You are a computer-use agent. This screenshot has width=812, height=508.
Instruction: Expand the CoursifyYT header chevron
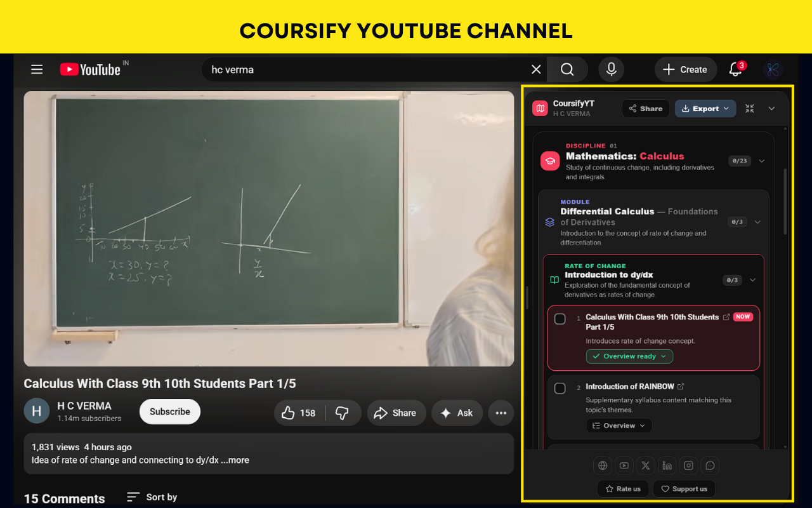click(x=772, y=109)
